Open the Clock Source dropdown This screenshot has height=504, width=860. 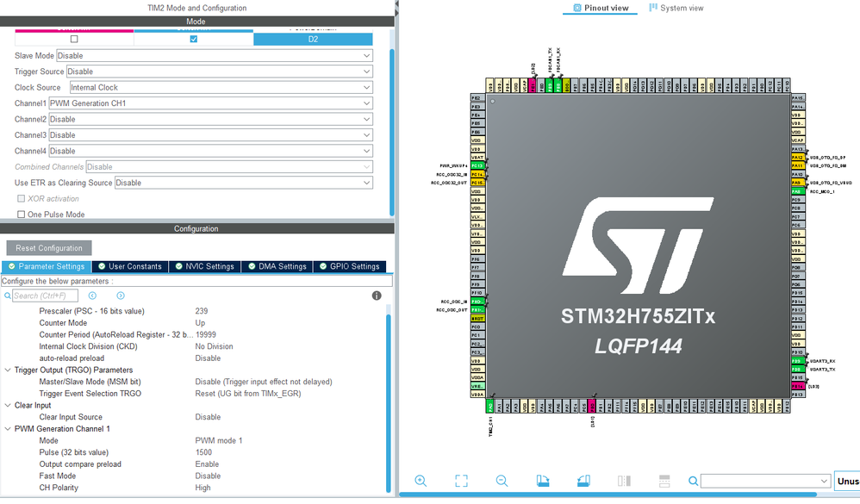click(x=221, y=87)
